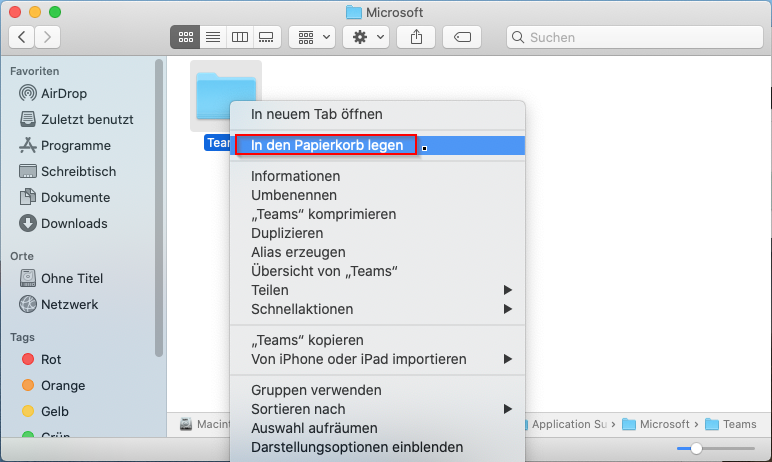Viewport: 772px width, 462px height.
Task: Click the magnifier icon in search field
Action: [x=517, y=37]
